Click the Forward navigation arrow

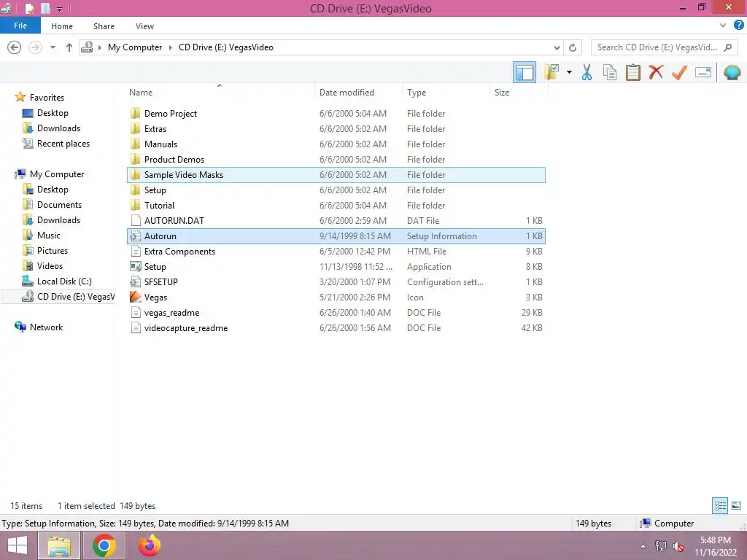coord(35,47)
